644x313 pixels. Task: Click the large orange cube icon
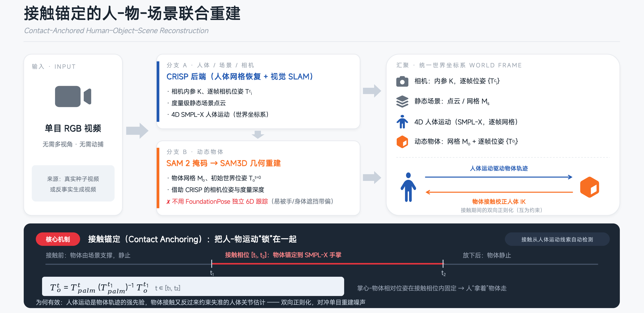[x=589, y=187]
